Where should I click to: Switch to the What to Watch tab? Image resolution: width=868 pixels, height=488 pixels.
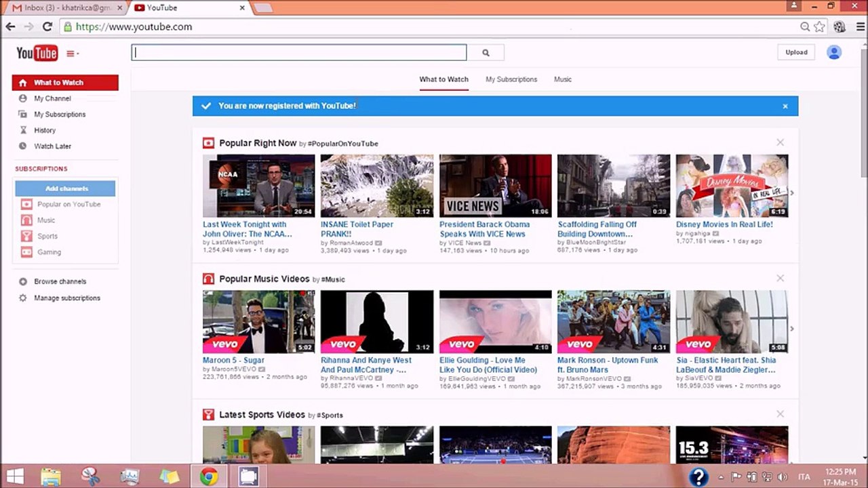pyautogui.click(x=443, y=79)
